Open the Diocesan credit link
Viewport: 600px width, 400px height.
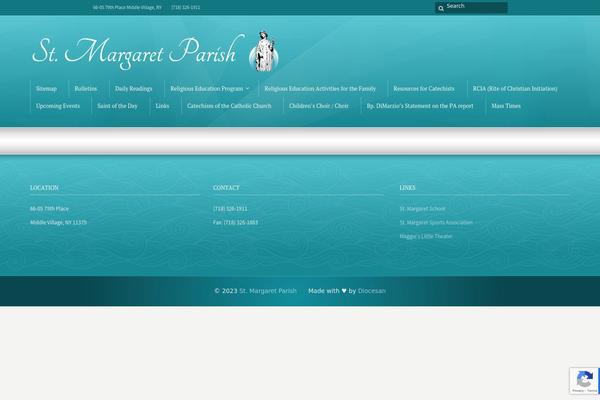372,291
